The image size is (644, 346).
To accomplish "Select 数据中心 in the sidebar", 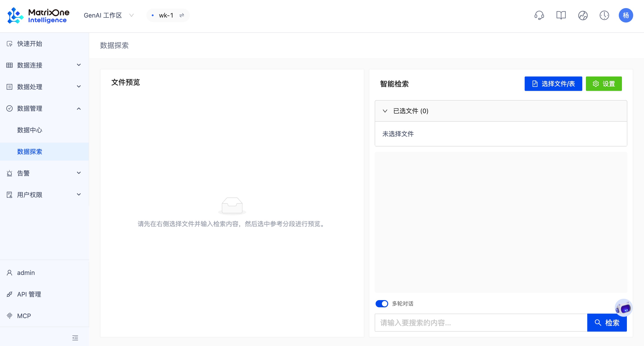I will click(29, 130).
